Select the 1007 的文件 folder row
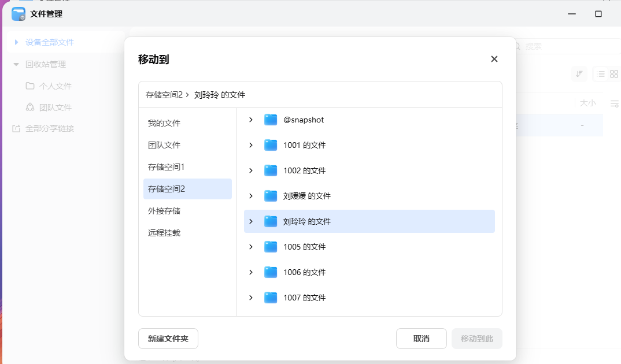The width and height of the screenshot is (621, 364). (x=369, y=298)
